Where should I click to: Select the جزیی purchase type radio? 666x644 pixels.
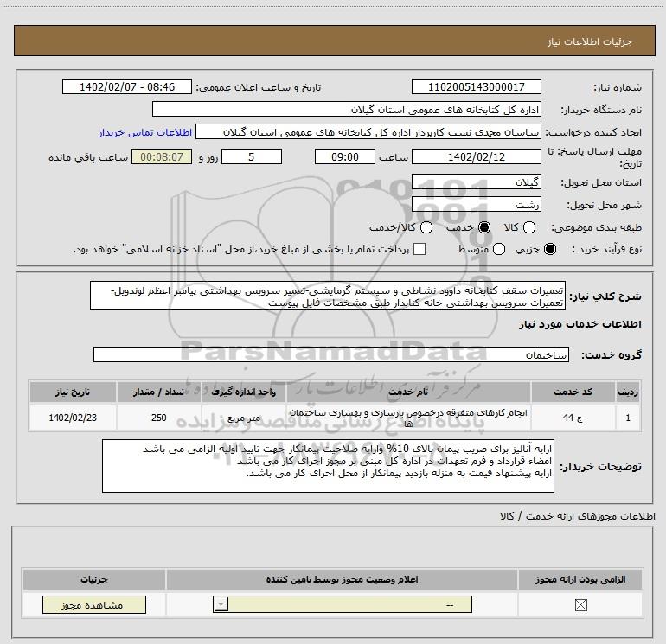549,249
